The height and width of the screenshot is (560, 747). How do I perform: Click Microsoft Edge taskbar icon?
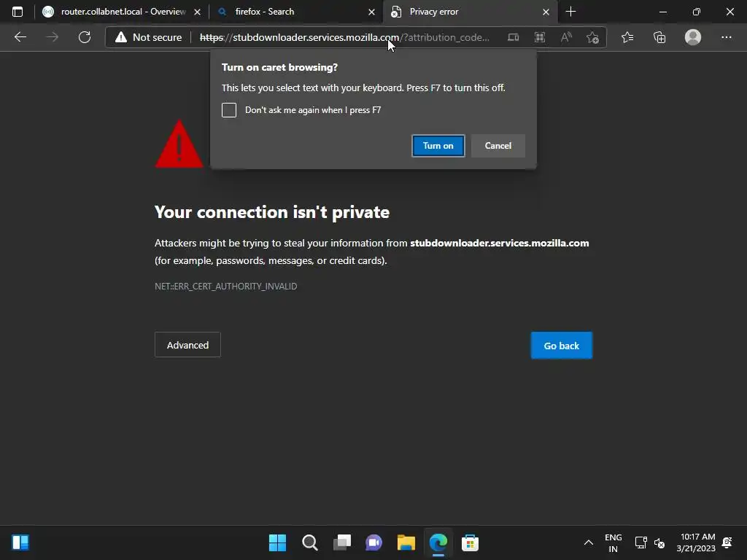(438, 542)
